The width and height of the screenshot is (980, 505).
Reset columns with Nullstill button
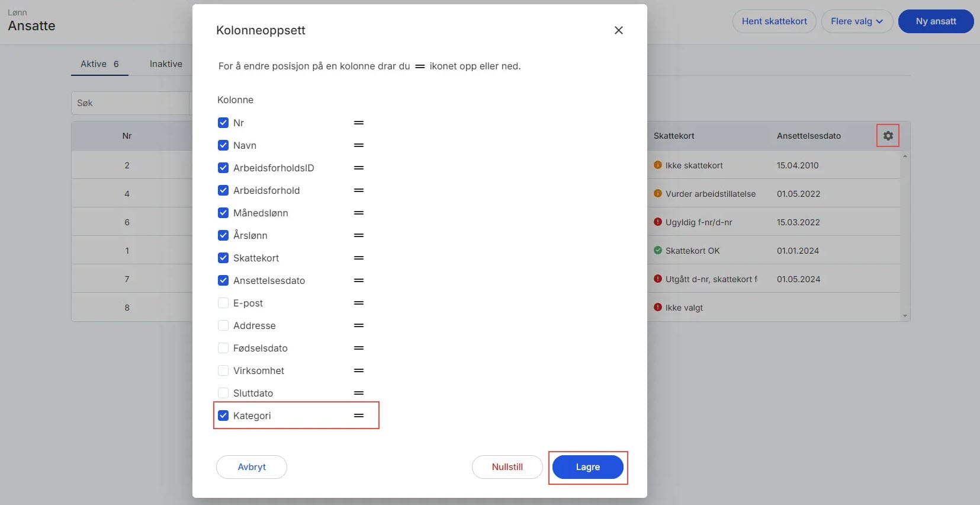[x=507, y=467]
